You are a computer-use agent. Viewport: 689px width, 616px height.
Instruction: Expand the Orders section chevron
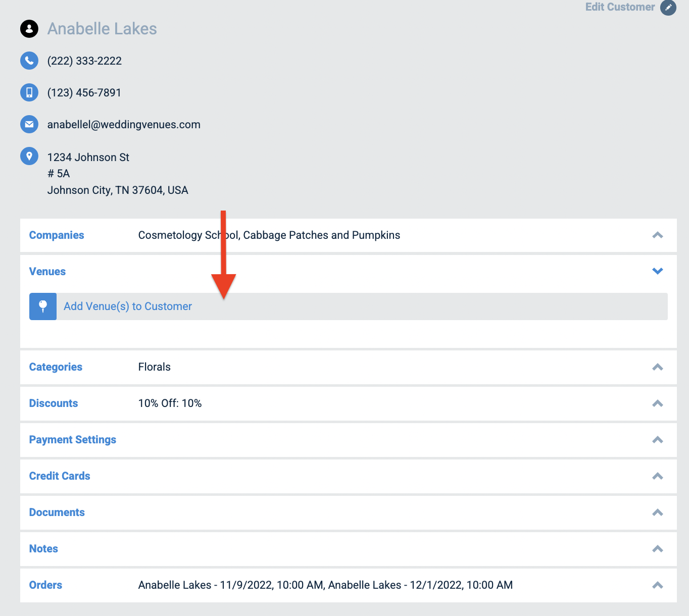pyautogui.click(x=658, y=585)
